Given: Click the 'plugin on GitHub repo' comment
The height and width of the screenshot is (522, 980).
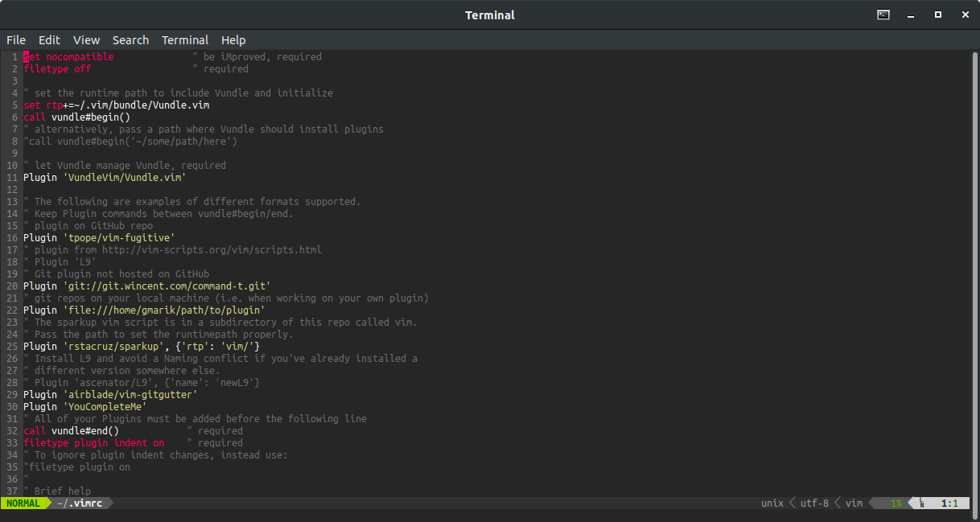Looking at the screenshot, I should pyautogui.click(x=89, y=226).
